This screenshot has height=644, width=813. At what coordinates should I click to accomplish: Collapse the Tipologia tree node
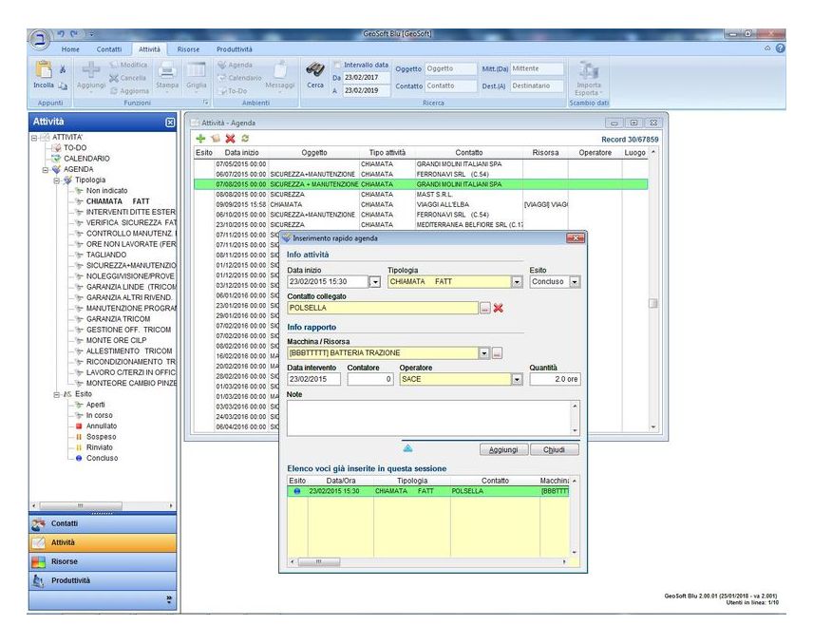(57, 180)
